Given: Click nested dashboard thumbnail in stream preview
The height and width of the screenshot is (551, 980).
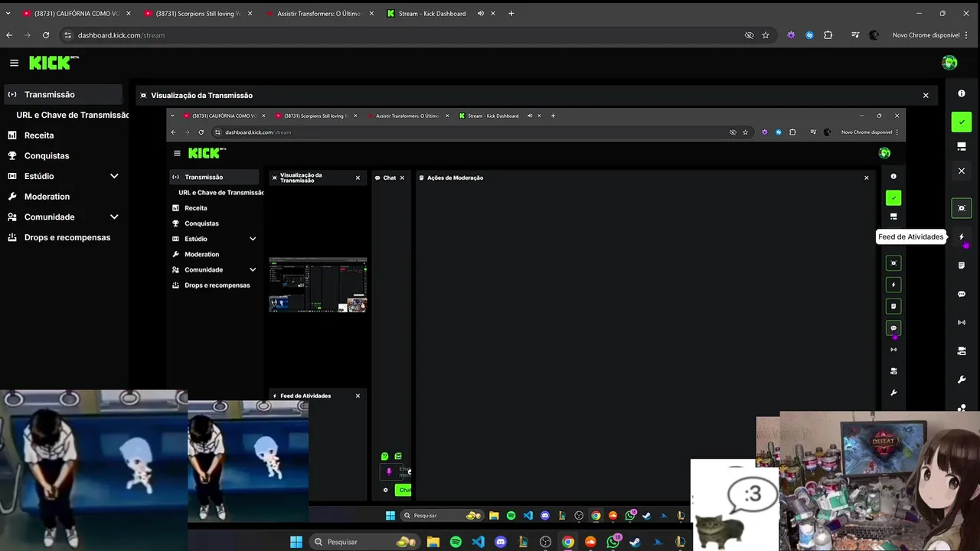Looking at the screenshot, I should (318, 285).
